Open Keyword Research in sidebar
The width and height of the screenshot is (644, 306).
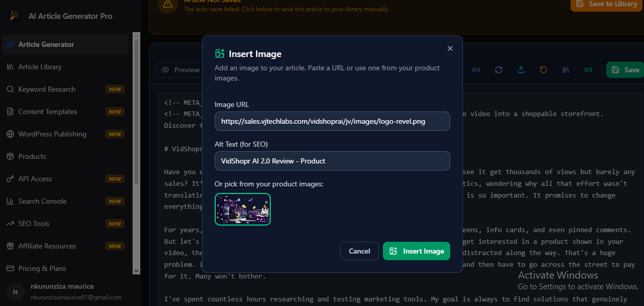tap(65, 89)
